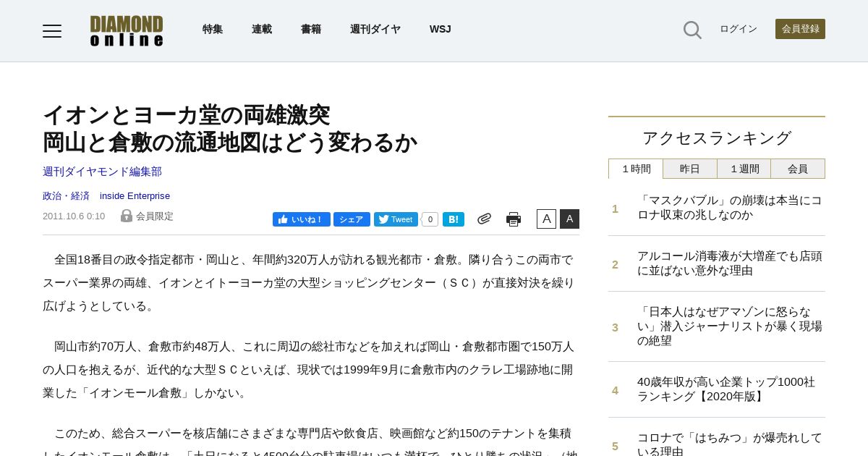Viewport: 868px width, 456px height.
Task: Click the ログイン link
Action: pyautogui.click(x=739, y=29)
